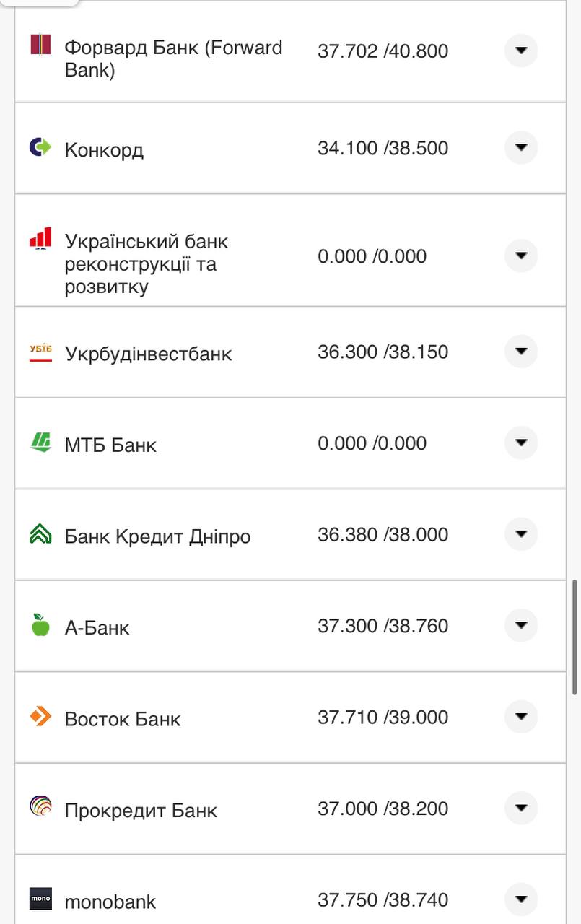Click the Укрбудінвестбанк bank name
Viewport: 581px width, 924px height.
tap(148, 354)
